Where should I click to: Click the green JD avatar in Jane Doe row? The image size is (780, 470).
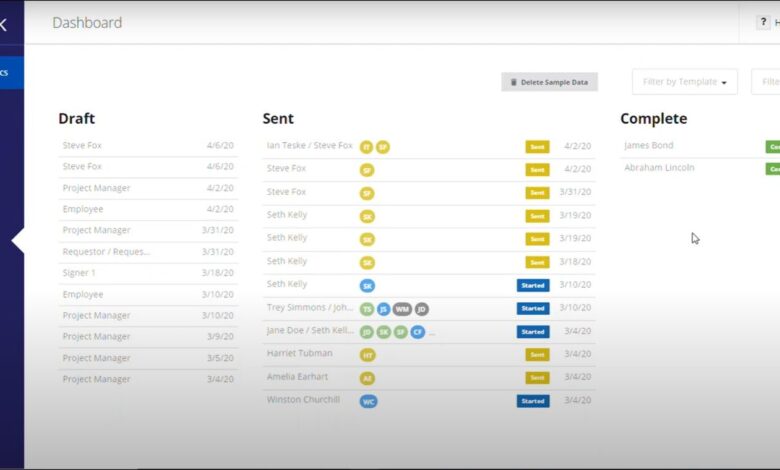coord(367,332)
